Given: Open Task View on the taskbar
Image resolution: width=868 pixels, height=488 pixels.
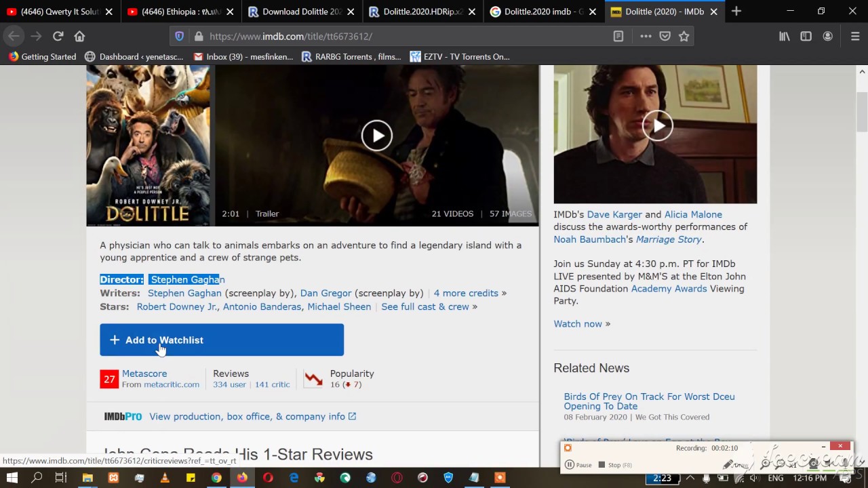Looking at the screenshot, I should pos(61,478).
